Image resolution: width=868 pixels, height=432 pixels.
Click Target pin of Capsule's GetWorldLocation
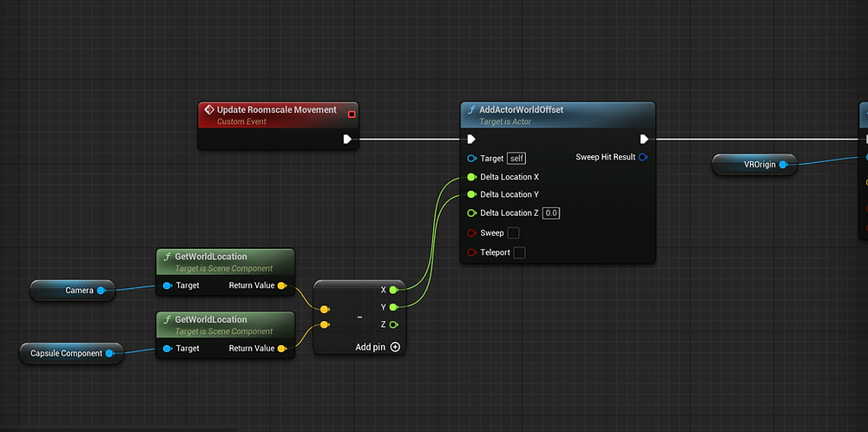coord(168,349)
